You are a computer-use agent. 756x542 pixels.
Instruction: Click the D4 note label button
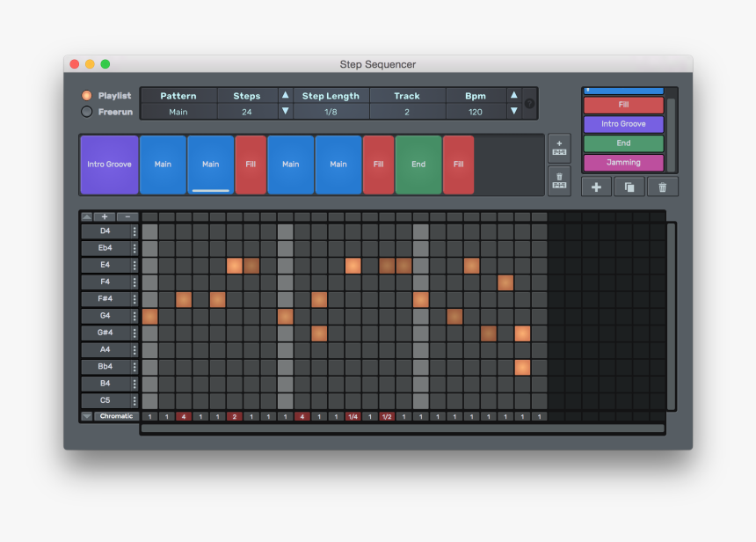(105, 231)
